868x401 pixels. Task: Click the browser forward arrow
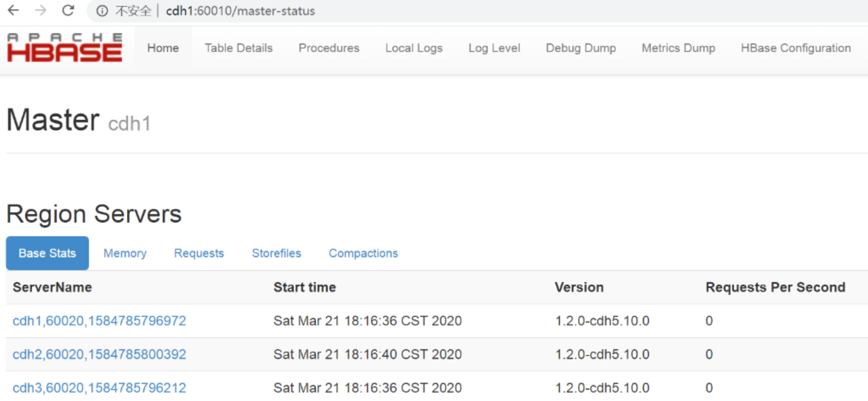click(41, 10)
